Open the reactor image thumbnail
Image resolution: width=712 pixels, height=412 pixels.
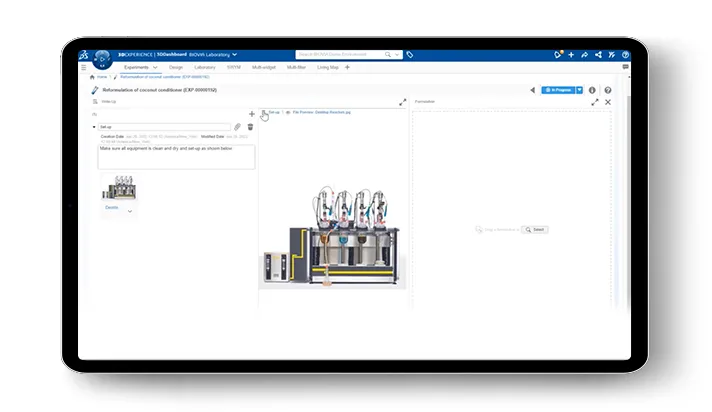[119, 188]
